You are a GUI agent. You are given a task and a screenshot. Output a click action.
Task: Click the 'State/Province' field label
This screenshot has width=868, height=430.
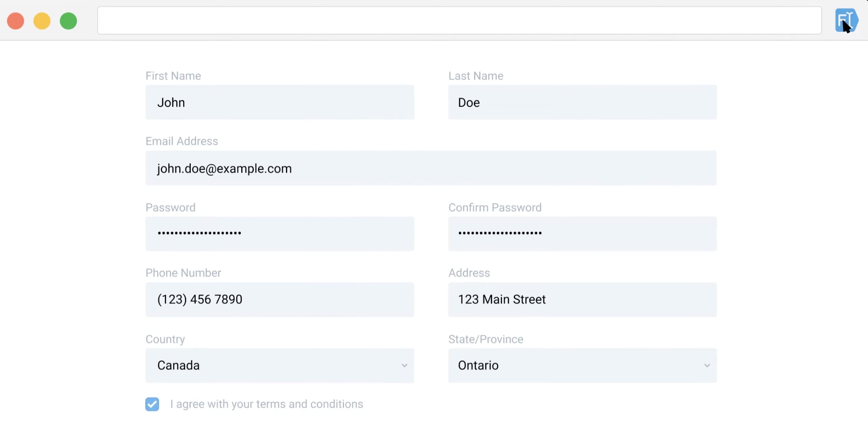click(x=486, y=339)
